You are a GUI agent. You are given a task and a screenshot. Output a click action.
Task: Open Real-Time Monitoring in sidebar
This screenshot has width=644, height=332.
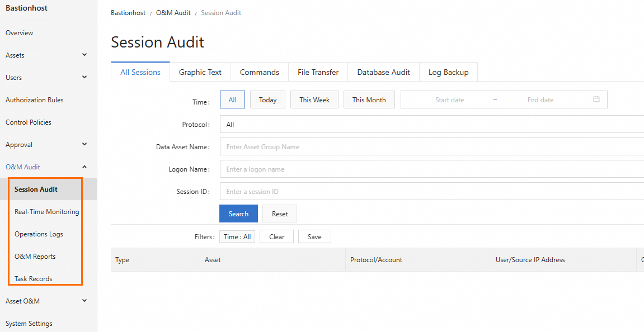[x=46, y=212]
